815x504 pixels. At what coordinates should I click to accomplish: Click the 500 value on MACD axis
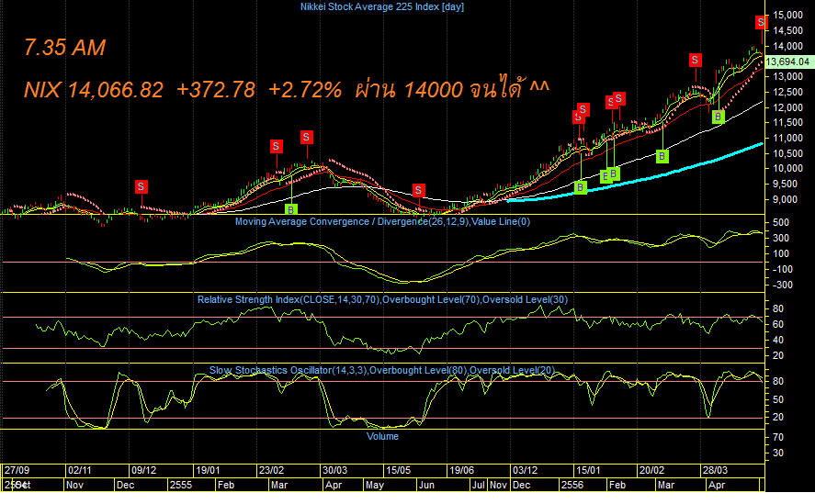pyautogui.click(x=781, y=222)
